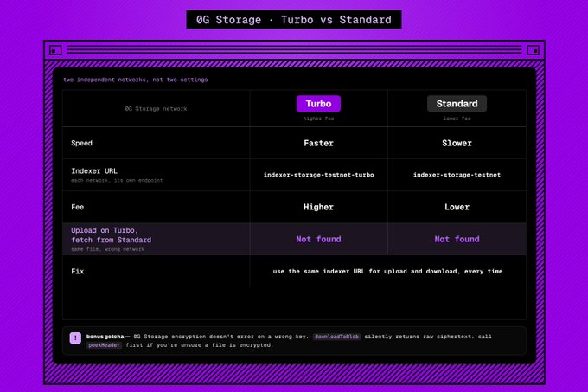Click the 'Indexer URL' row label

[x=94, y=171]
